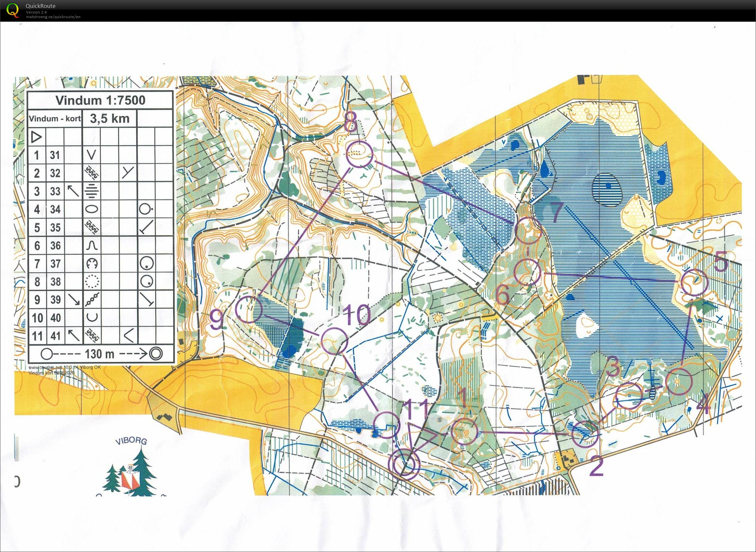
Task: Click the Vindum - kort cell
Action: click(x=55, y=119)
